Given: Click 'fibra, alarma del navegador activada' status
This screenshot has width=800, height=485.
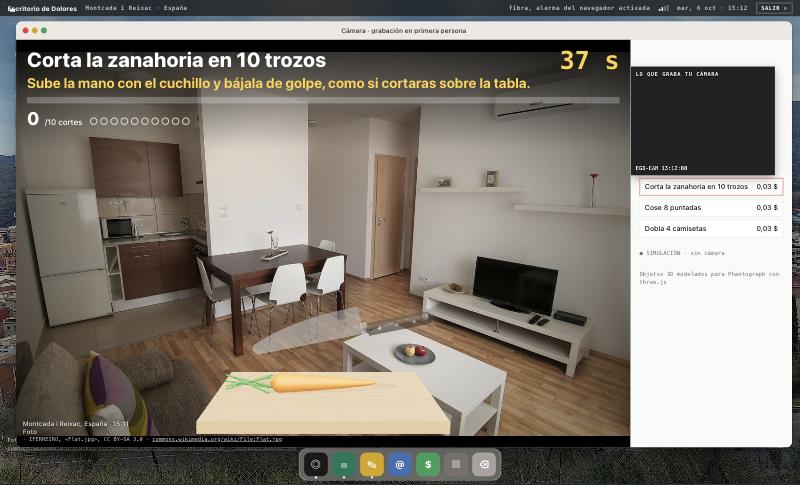Looking at the screenshot, I should 579,8.
